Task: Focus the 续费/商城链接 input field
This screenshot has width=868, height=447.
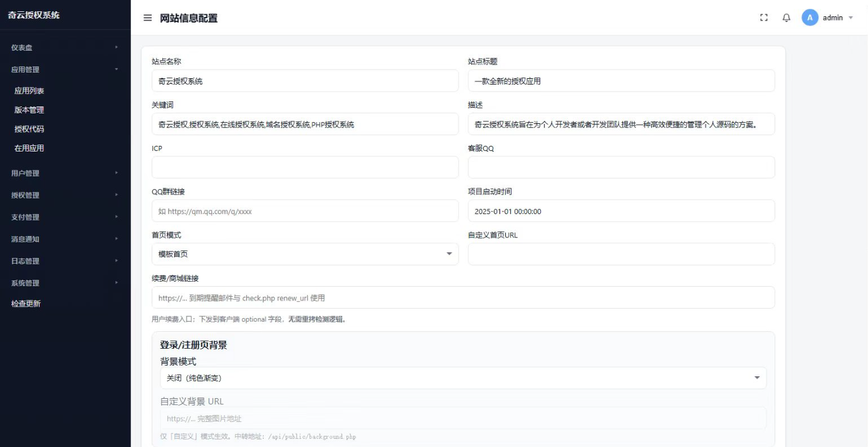Action: click(463, 297)
